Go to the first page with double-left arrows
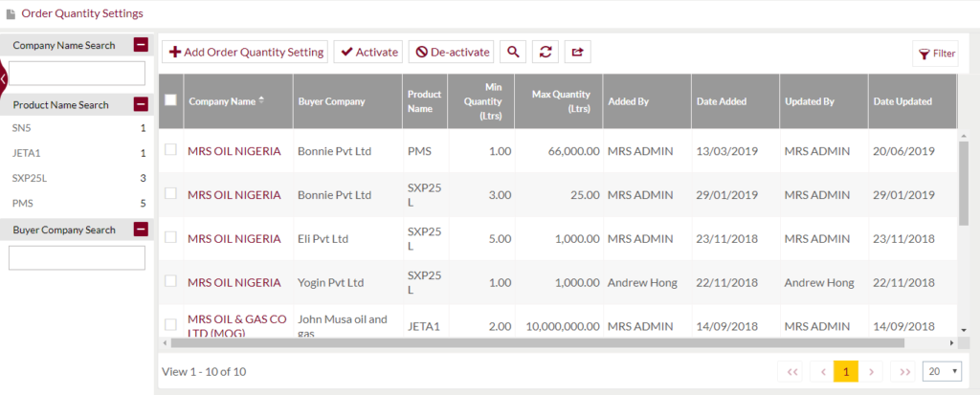The height and width of the screenshot is (395, 980). 790,371
